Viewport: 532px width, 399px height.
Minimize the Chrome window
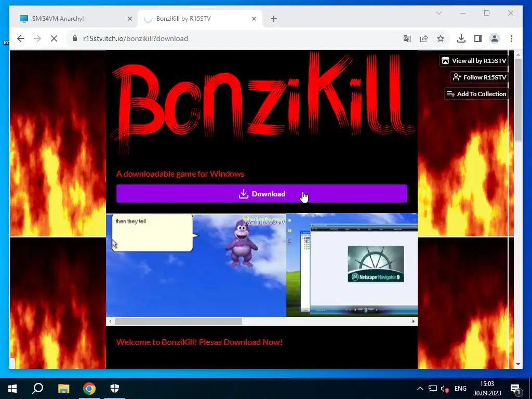pyautogui.click(x=463, y=13)
